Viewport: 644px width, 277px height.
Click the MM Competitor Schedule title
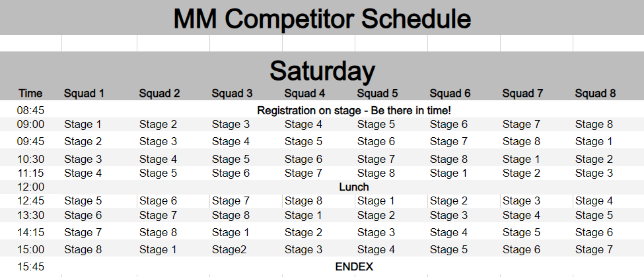tap(322, 18)
